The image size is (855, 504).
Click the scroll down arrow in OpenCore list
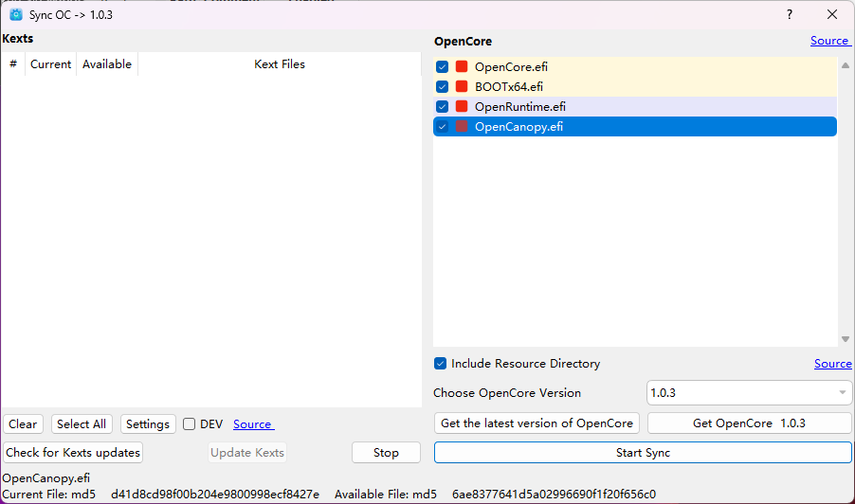coord(846,339)
